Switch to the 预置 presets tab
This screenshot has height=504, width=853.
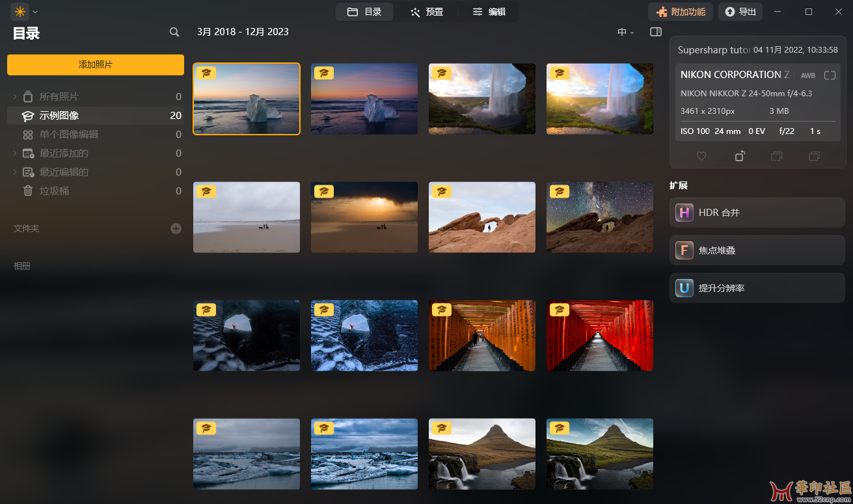click(427, 12)
